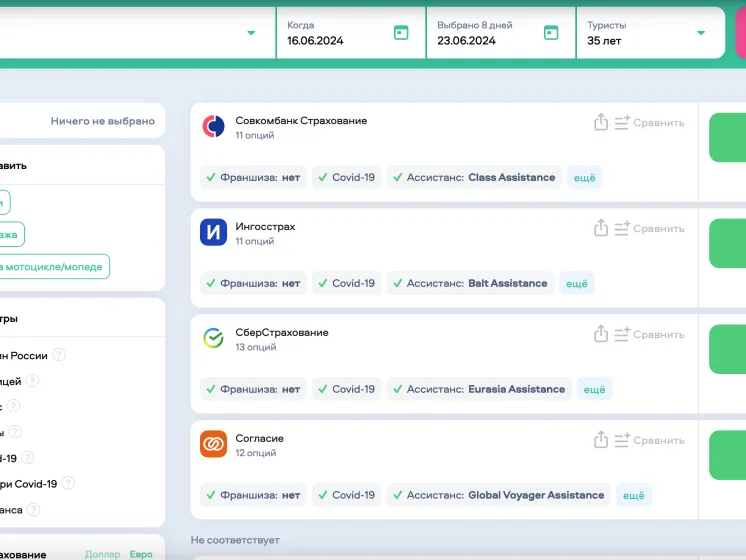Click share icon on Согласие card
Screen dimensions: 746x560
click(x=601, y=440)
